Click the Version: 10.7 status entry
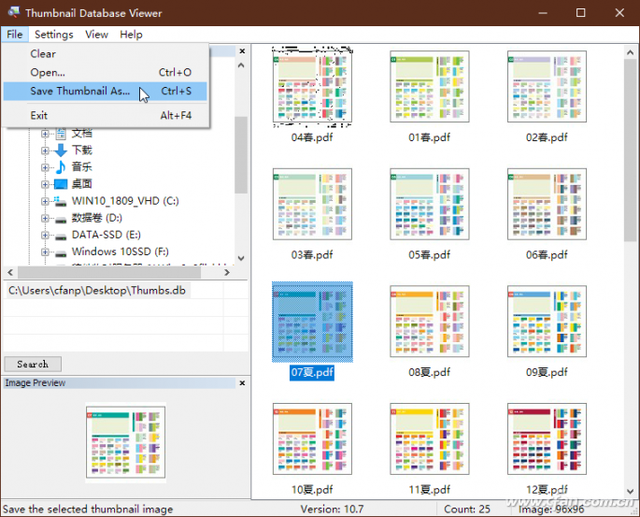Image resolution: width=640 pixels, height=517 pixels. (x=332, y=509)
